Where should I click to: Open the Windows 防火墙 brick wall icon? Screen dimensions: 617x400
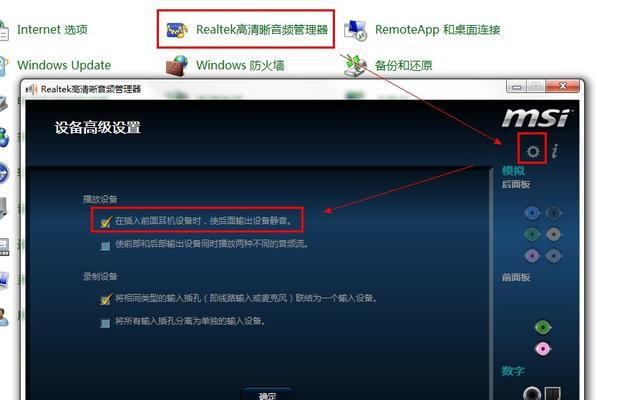click(176, 65)
